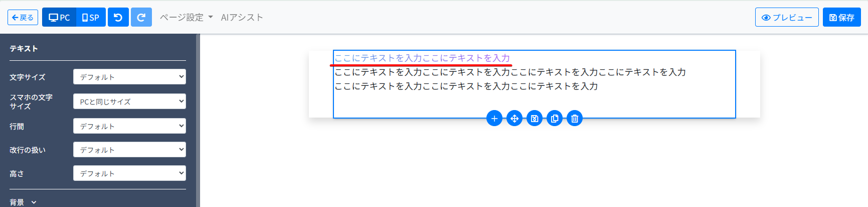This screenshot has width=868, height=207.
Task: Click the save block icon
Action: pos(535,119)
